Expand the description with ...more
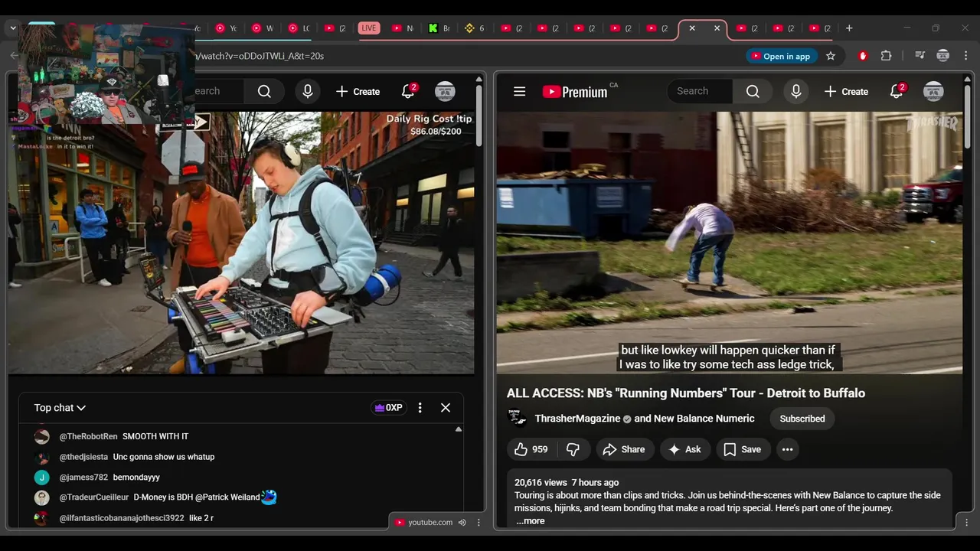Image resolution: width=980 pixels, height=551 pixels. pos(530,521)
